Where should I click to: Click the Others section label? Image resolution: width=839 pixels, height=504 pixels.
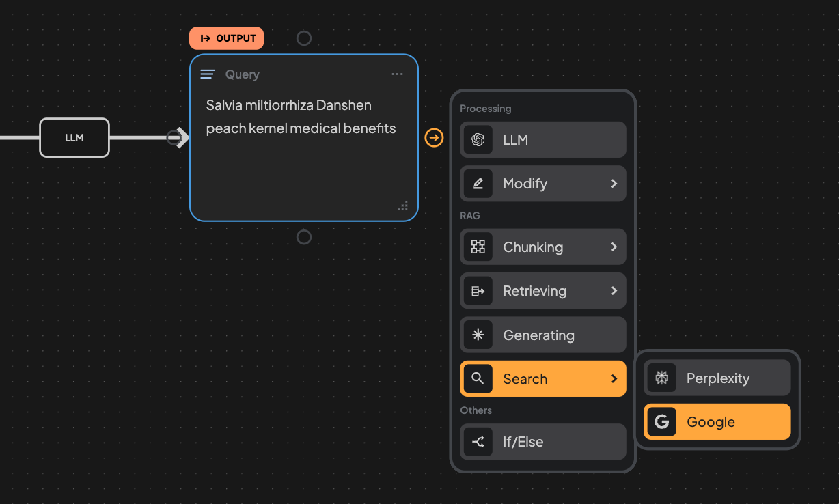tap(476, 410)
